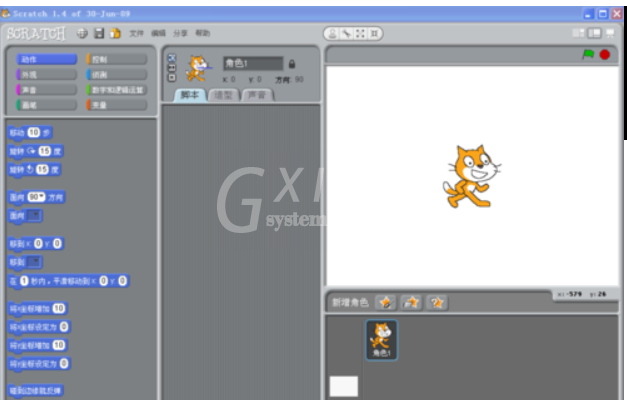Screen dimensions: 627x400
Task: Open the empty dropdown in the 移到 block
Action: click(x=34, y=262)
